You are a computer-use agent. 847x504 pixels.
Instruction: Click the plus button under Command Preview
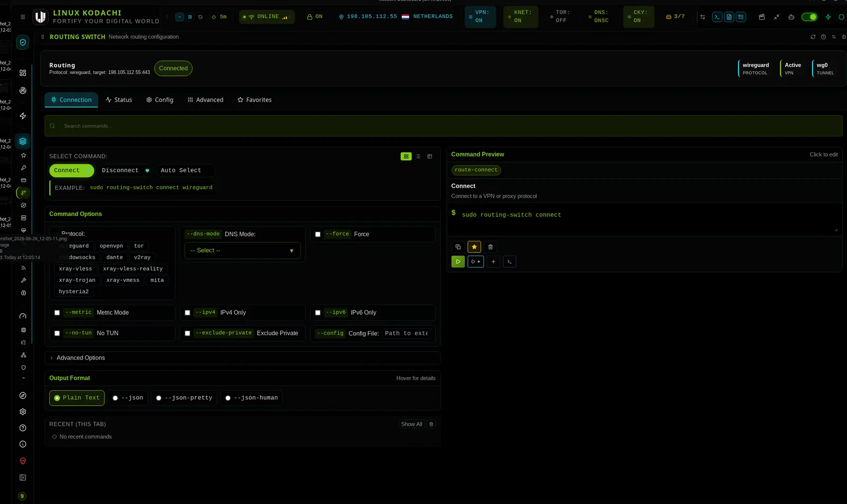493,262
